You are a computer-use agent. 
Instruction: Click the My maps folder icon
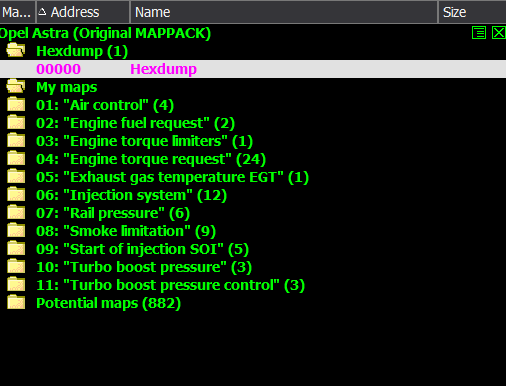pyautogui.click(x=16, y=86)
